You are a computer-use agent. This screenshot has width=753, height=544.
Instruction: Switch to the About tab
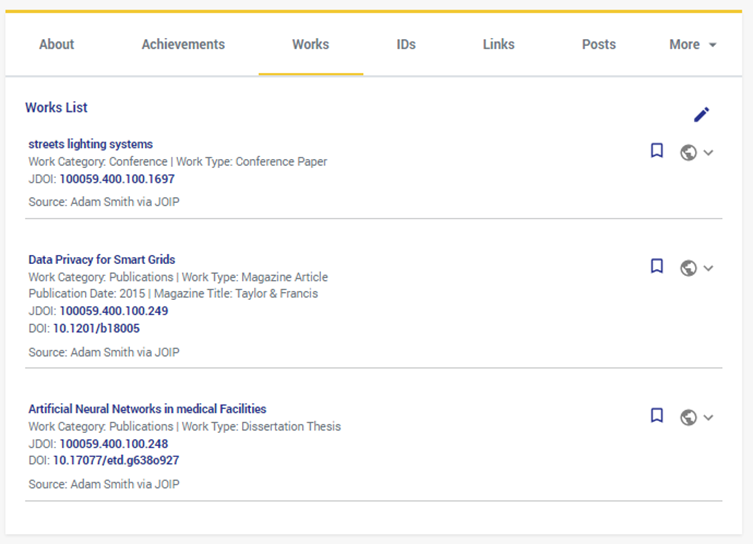tap(56, 45)
